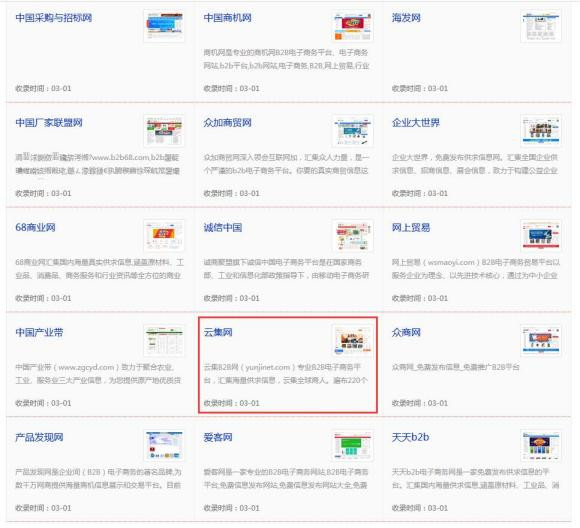Click 收录时间 03-01 under 云集网
Screen dimensions: 580x528
[x=232, y=403]
